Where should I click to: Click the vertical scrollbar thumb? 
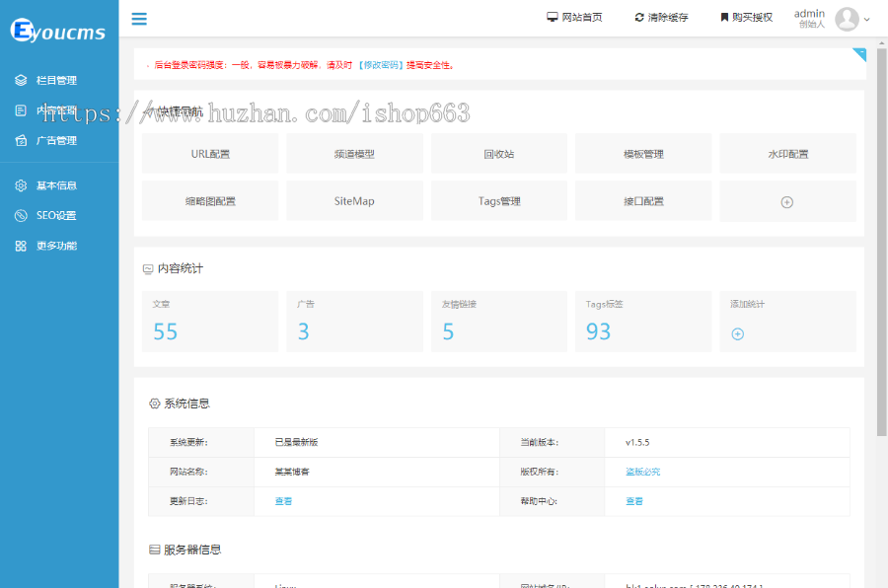(882, 243)
